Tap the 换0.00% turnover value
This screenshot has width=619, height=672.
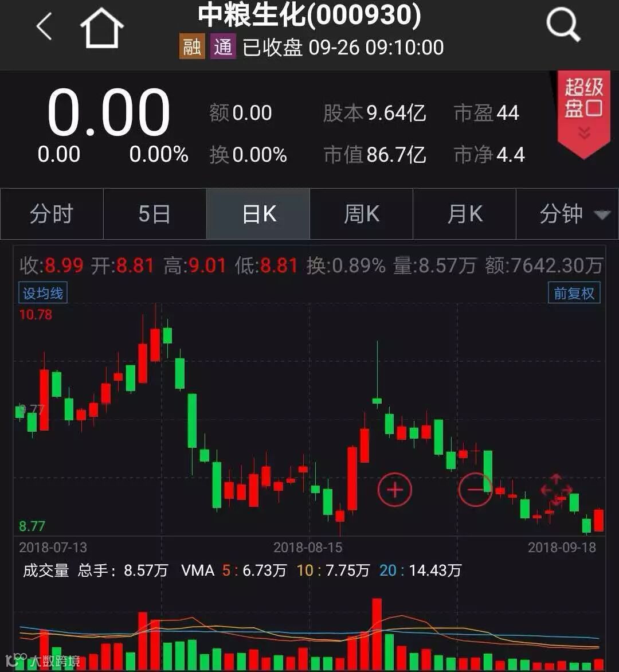pyautogui.click(x=248, y=154)
